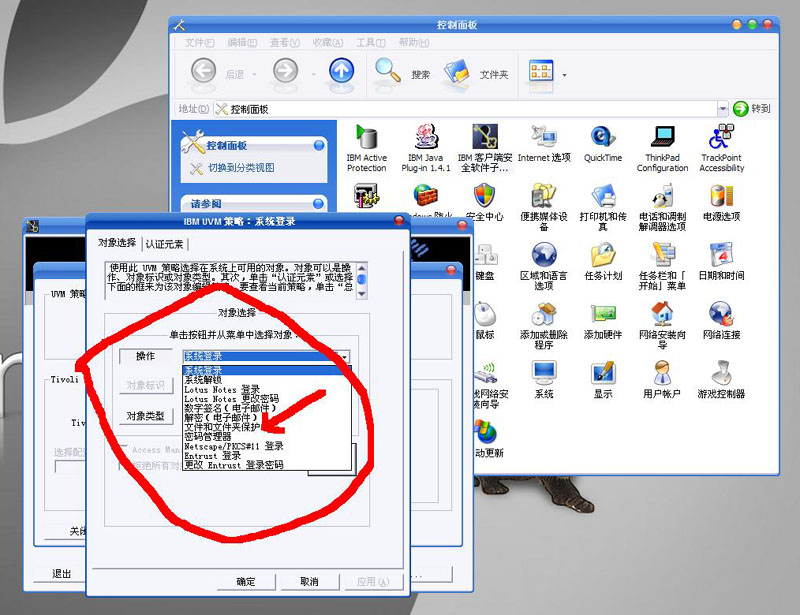Select 系统解锁 from dropdown list

(267, 380)
